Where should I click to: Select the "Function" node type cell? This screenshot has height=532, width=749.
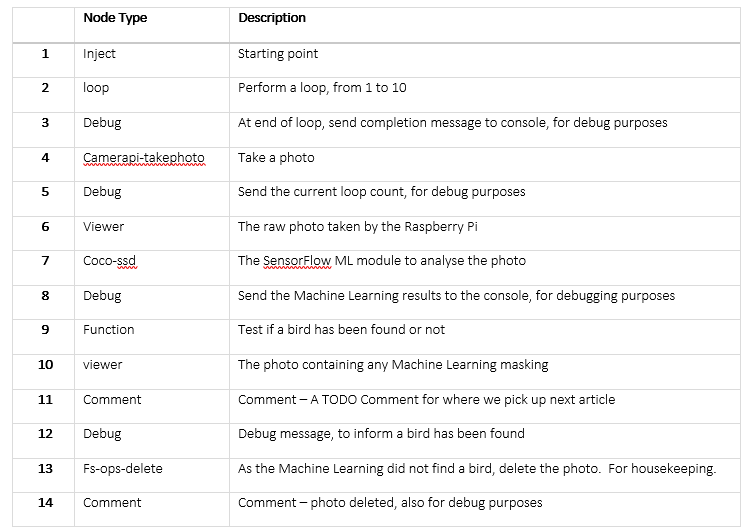pos(108,329)
